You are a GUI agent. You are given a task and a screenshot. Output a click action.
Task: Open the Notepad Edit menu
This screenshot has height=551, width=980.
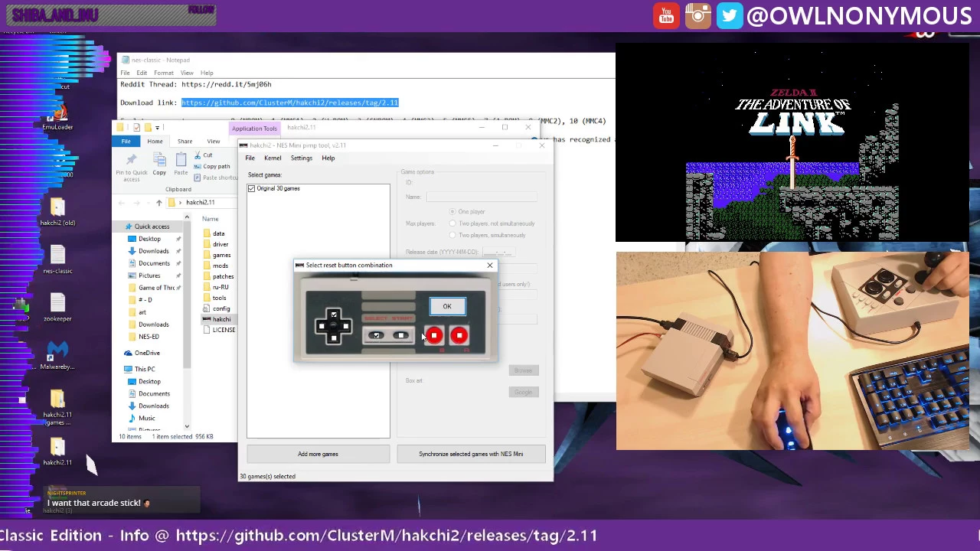coord(142,73)
